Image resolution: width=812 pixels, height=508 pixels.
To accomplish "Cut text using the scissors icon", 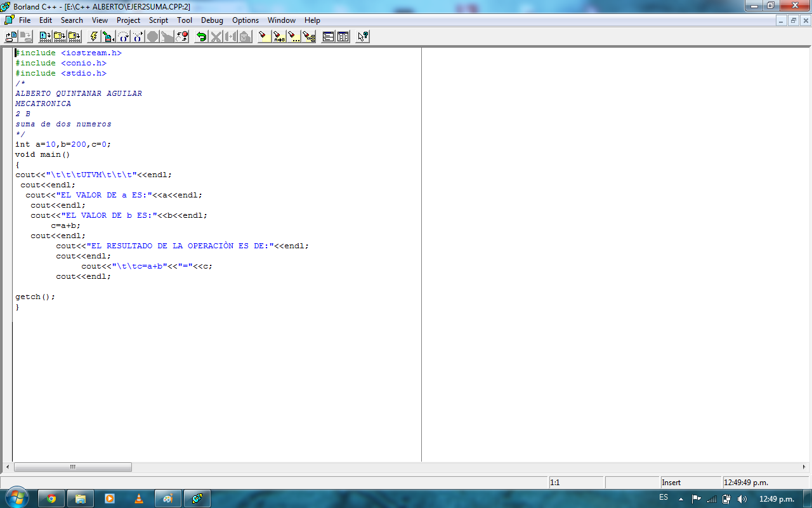I will coord(216,36).
